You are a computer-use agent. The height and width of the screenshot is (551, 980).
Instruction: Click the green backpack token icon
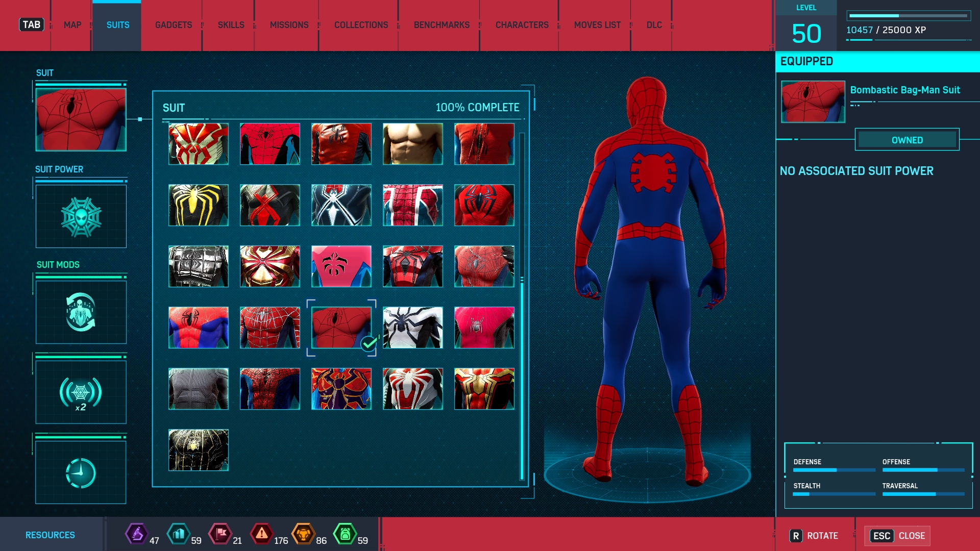click(345, 534)
